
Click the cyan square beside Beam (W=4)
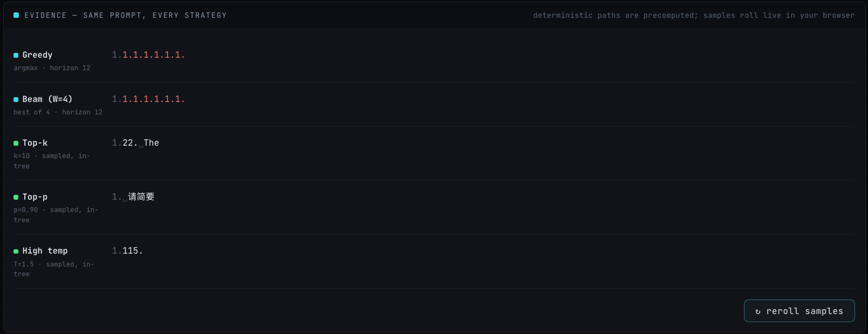pos(16,99)
